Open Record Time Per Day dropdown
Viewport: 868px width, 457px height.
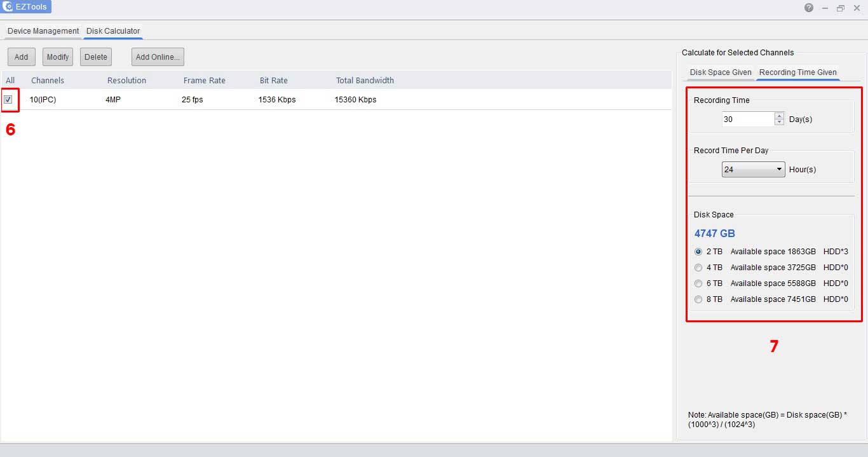coord(753,170)
